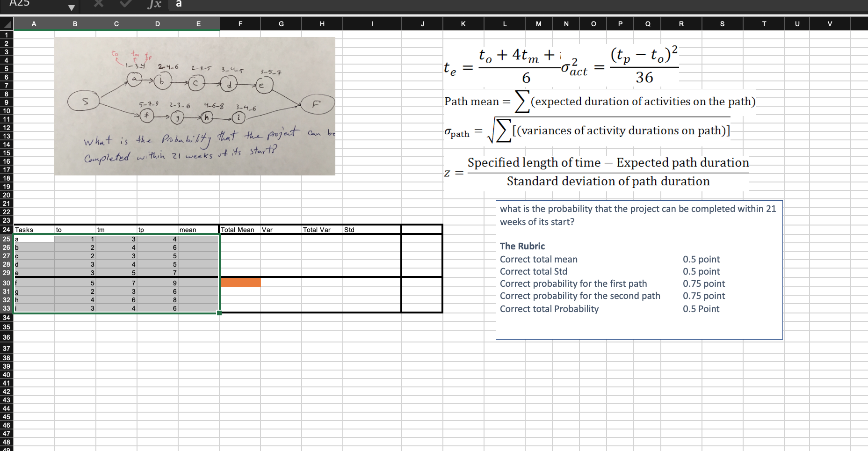Viewport: 868px width, 451px height.
Task: Click the Name Box showing A25
Action: (x=28, y=4)
